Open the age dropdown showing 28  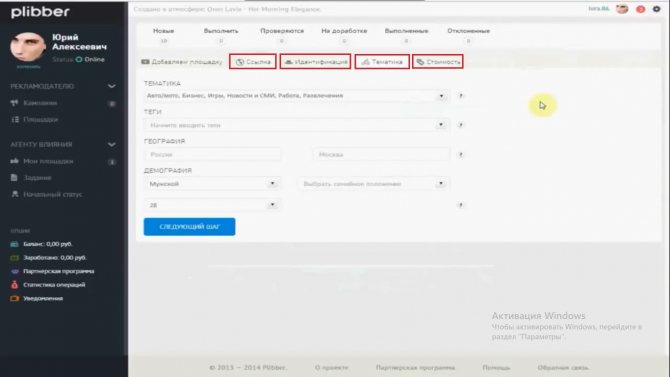212,205
